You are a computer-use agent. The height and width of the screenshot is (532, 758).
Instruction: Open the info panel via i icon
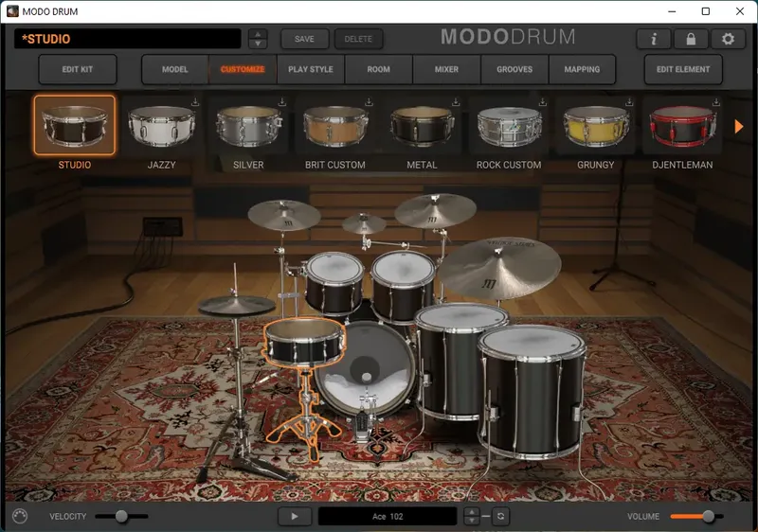click(654, 39)
